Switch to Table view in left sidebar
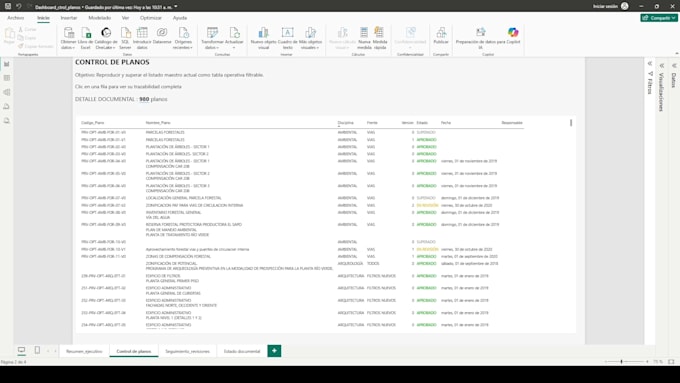This screenshot has height=383, width=680. (7, 78)
